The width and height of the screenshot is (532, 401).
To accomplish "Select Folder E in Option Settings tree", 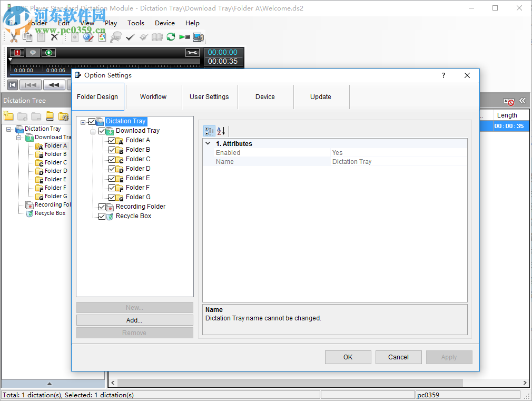I will coord(138,178).
